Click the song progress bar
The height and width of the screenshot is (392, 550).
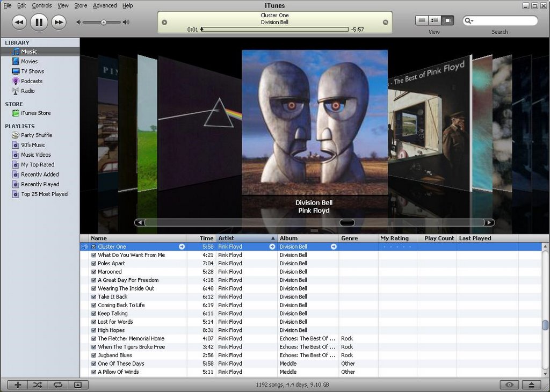point(274,30)
